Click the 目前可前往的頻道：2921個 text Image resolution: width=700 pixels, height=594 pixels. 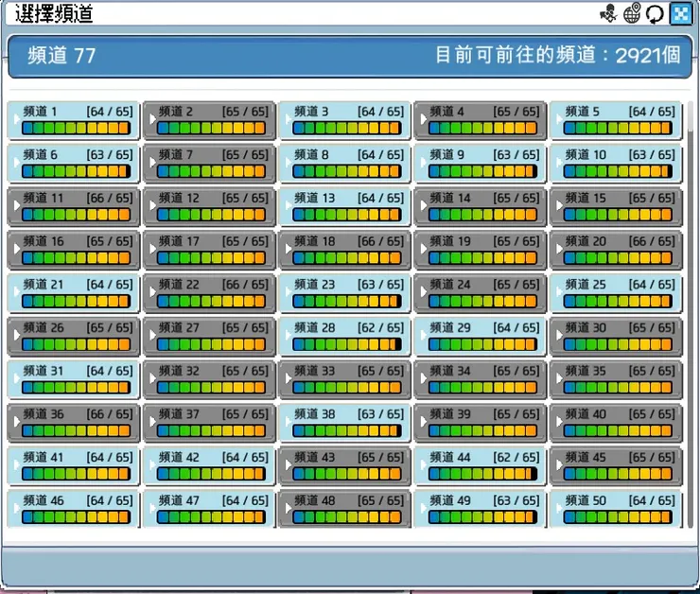pos(557,56)
